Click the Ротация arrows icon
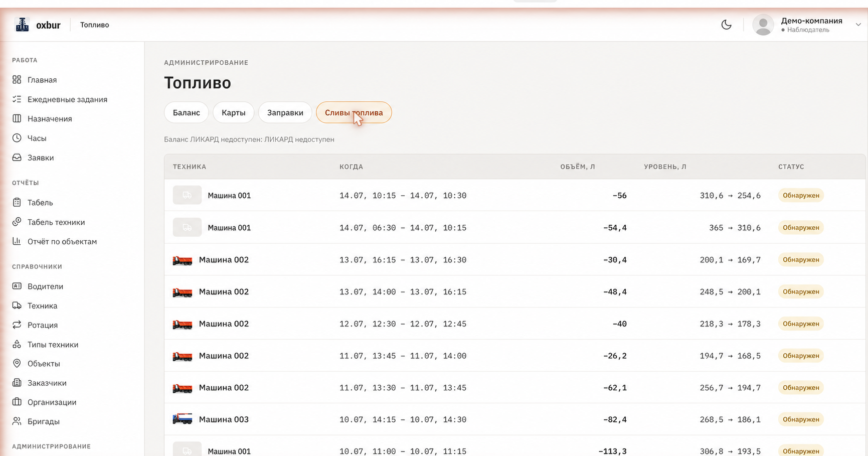 pos(17,325)
